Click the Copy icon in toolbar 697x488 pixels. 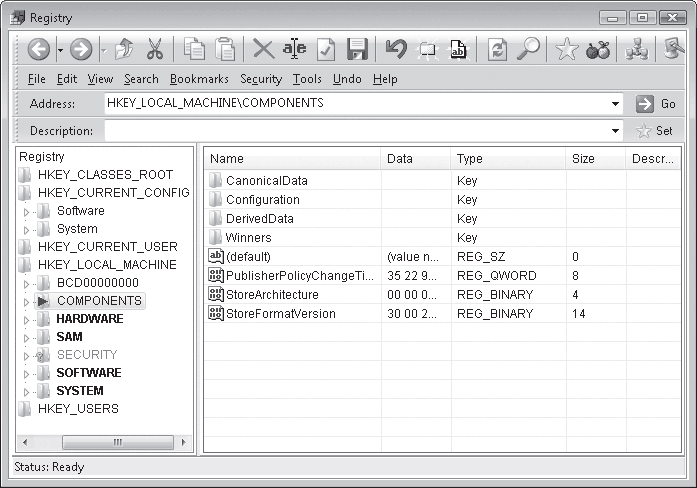point(194,49)
